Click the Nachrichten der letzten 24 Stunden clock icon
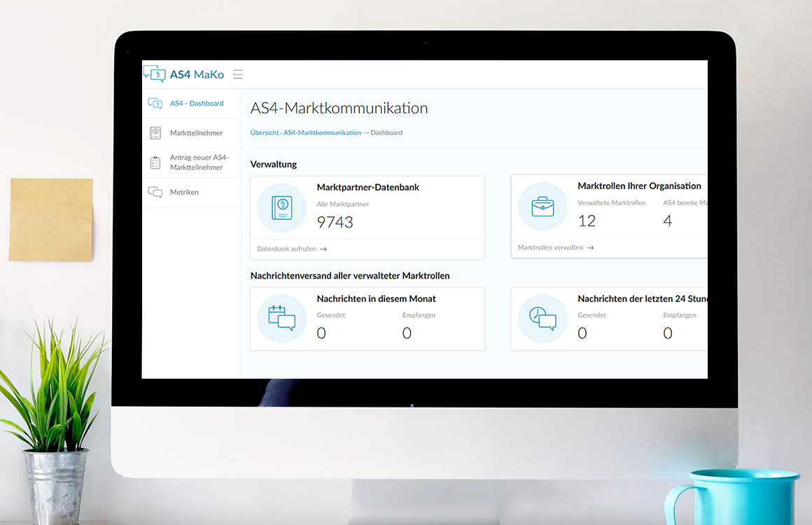This screenshot has width=812, height=525. (542, 318)
